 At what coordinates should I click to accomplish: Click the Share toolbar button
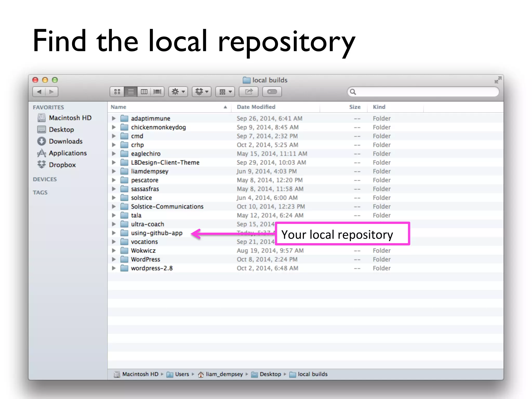click(x=249, y=92)
